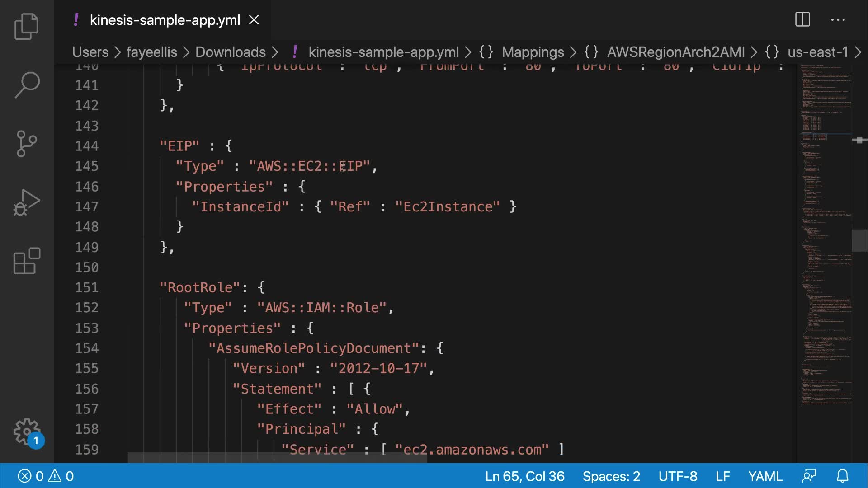Open the Extensions view
The height and width of the screenshot is (488, 868).
pyautogui.click(x=27, y=261)
